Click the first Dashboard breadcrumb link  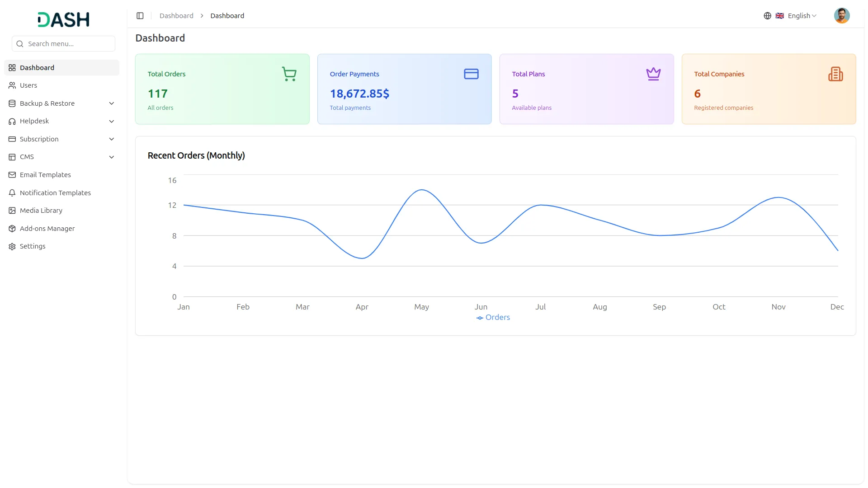[x=176, y=16]
